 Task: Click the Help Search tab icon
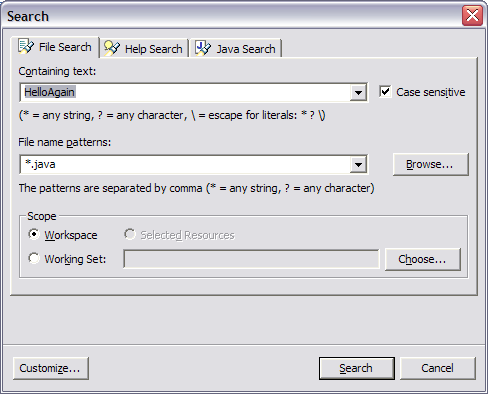(112, 49)
